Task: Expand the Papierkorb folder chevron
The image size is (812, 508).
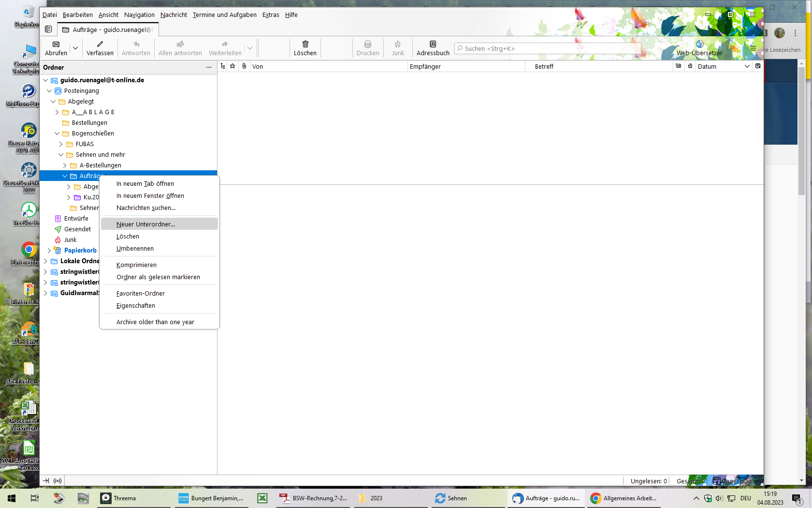Action: tap(49, 251)
